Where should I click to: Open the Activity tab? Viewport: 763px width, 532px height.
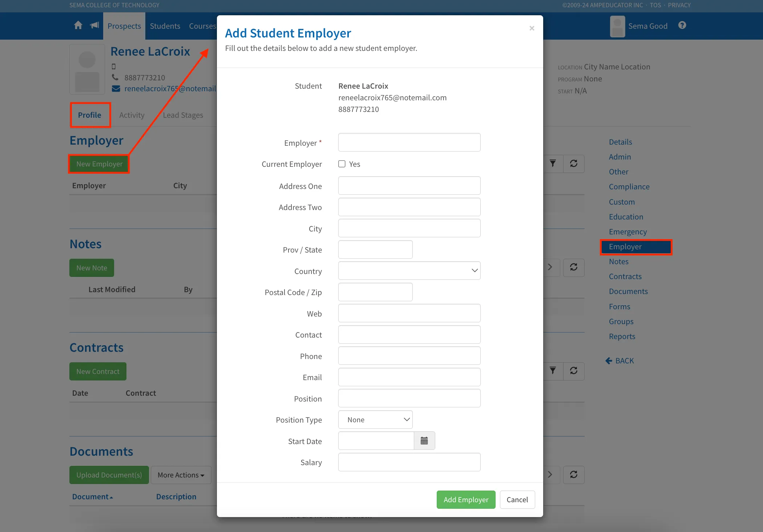[132, 115]
